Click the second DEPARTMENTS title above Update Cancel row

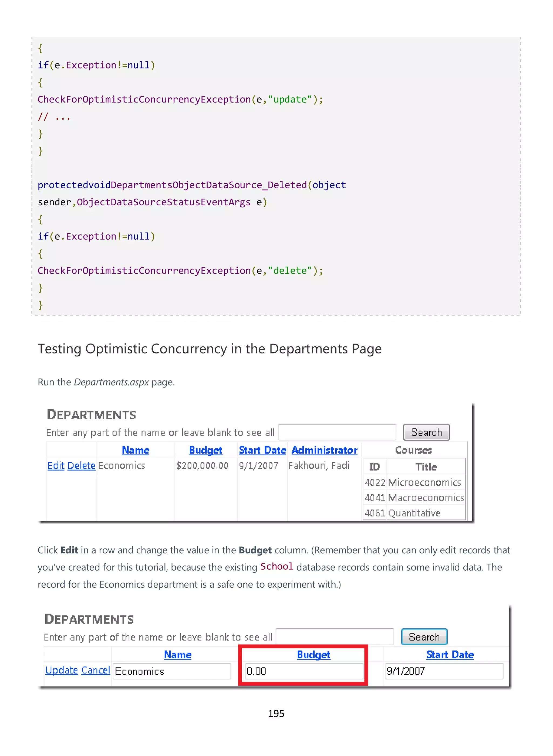(89, 619)
